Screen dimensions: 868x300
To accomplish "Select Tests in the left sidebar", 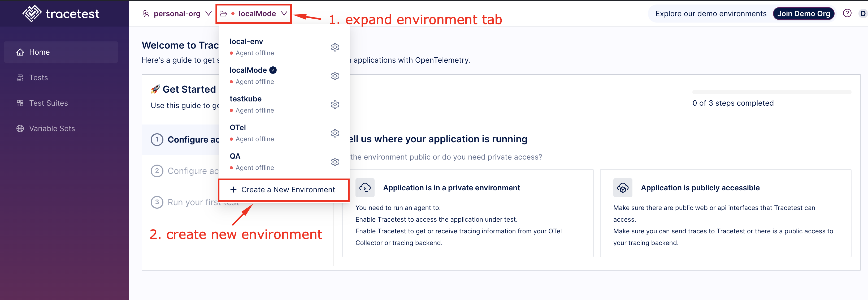I will (x=38, y=77).
